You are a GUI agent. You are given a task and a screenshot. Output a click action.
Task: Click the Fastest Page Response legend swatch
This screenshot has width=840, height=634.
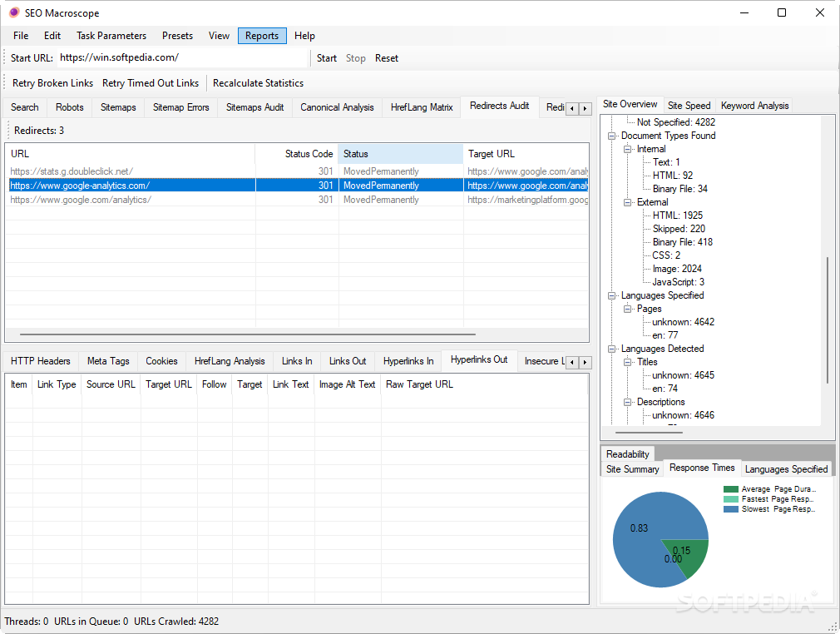point(731,499)
